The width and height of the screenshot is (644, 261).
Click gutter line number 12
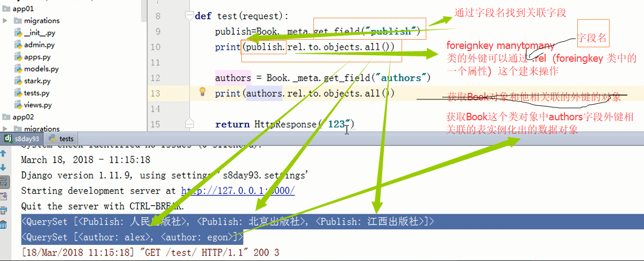click(155, 77)
